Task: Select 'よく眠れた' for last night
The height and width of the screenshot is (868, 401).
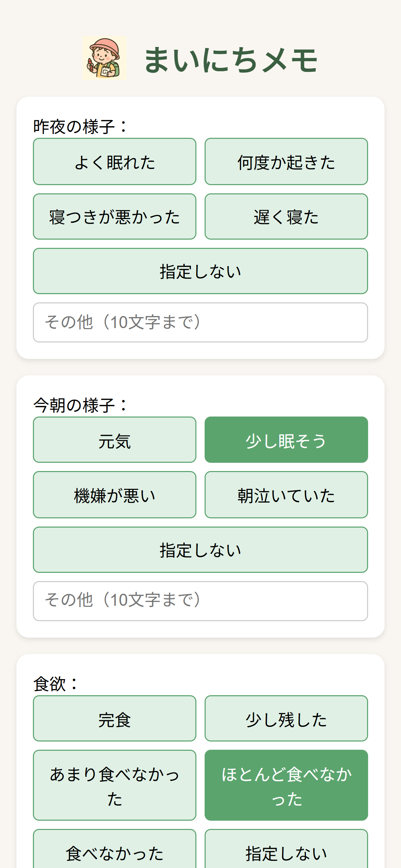Action: click(114, 162)
